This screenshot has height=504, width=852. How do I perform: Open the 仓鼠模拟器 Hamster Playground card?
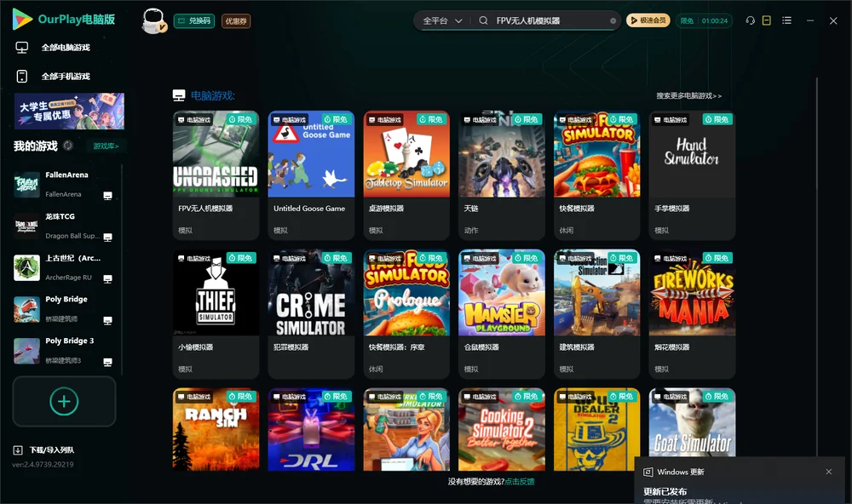pyautogui.click(x=502, y=314)
